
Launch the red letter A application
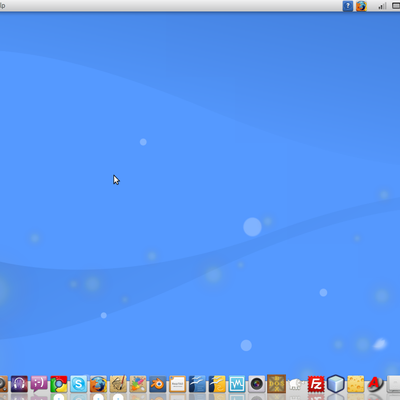click(375, 384)
